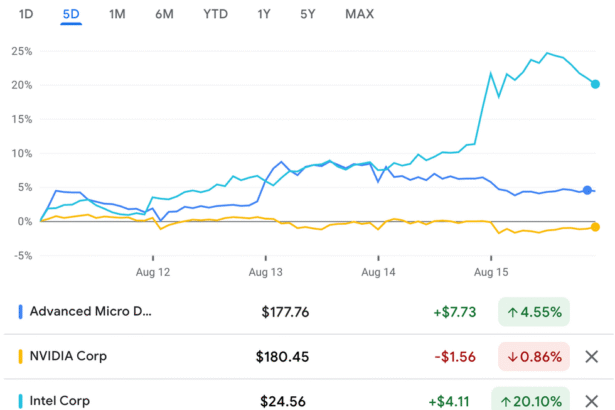Switch to the 1D time range

pyautogui.click(x=26, y=14)
